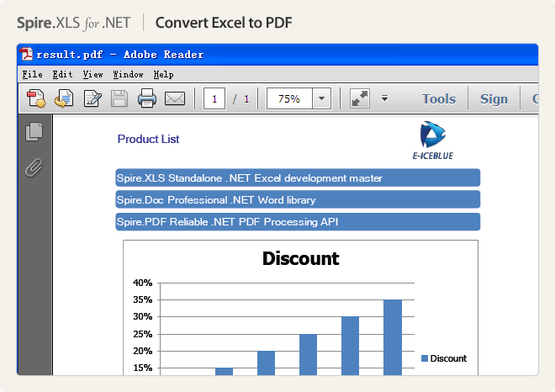
Task: Click the Email envelope icon
Action: (175, 98)
